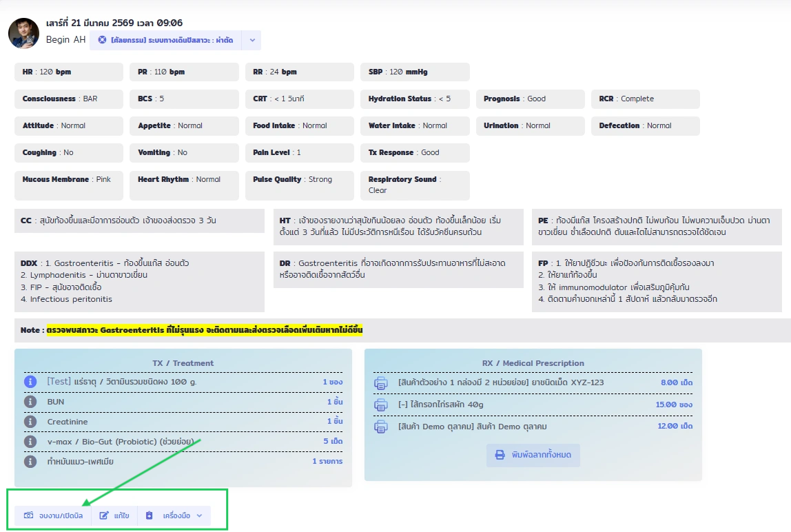791x532 pixels.
Task: Click the info icon for [Test] mineral vitamin powder
Action: [x=30, y=382]
